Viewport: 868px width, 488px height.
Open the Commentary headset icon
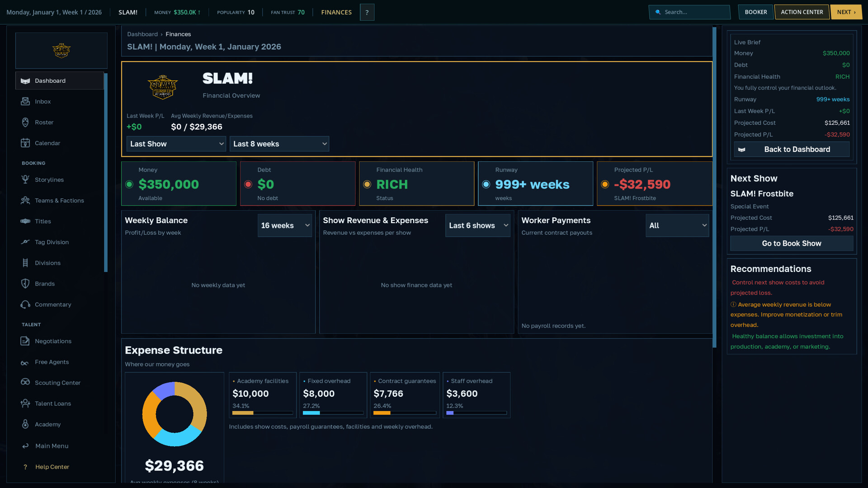tap(25, 305)
